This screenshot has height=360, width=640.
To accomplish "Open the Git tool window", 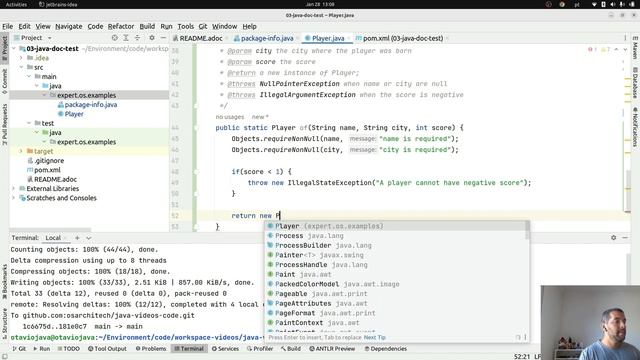I will point(19,349).
